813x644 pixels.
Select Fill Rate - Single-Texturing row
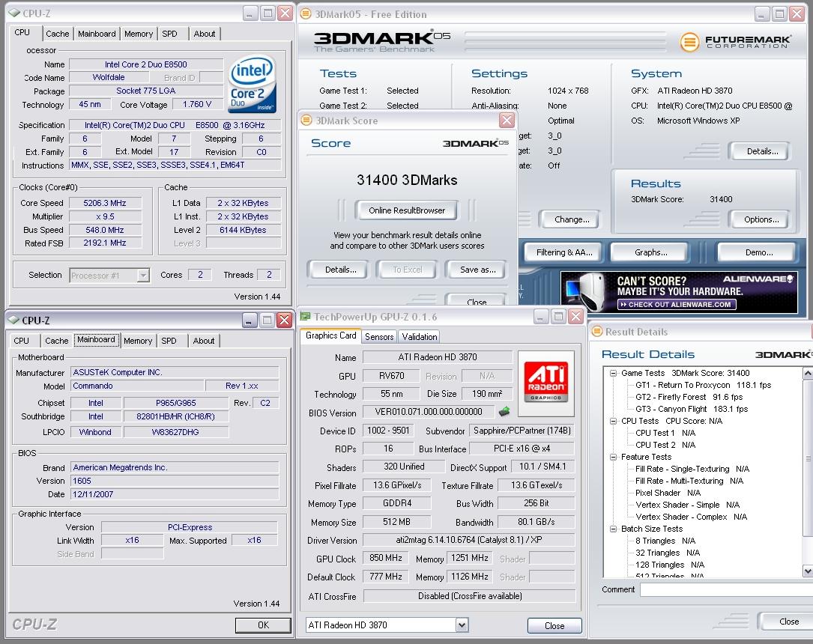pyautogui.click(x=692, y=469)
